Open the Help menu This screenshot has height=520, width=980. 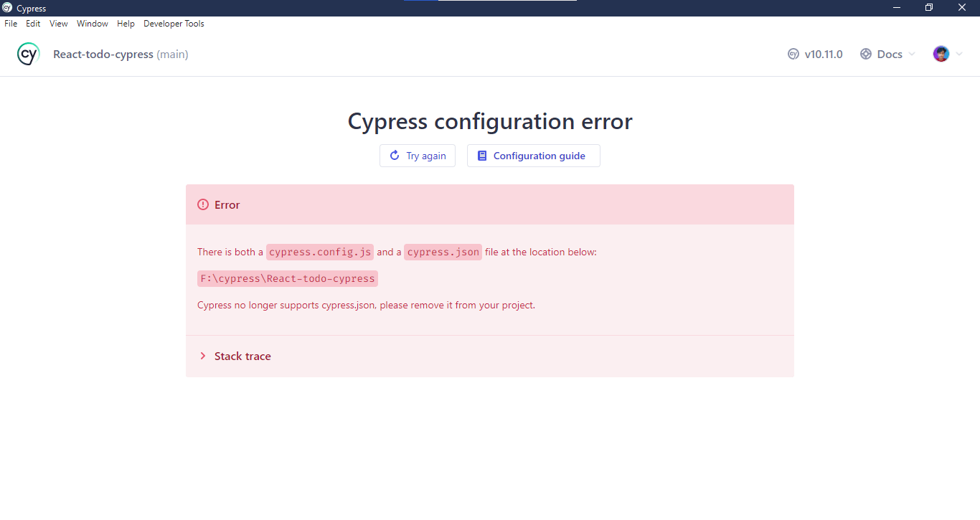[126, 23]
